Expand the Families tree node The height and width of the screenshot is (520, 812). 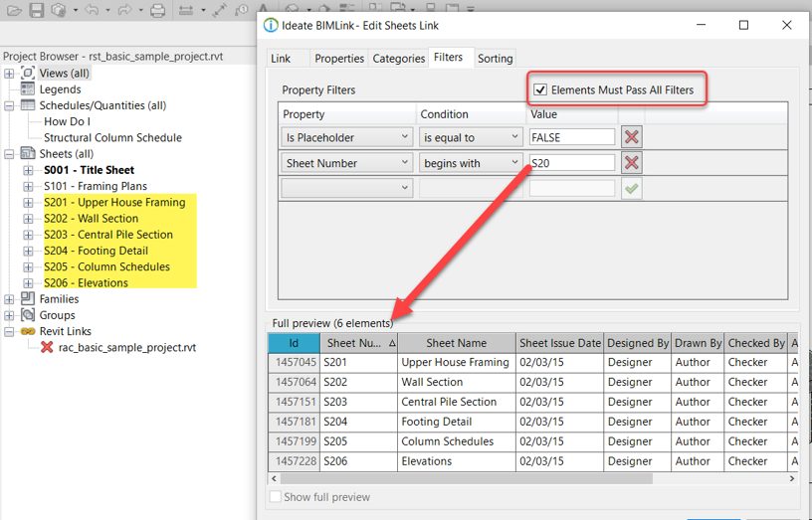pos(9,299)
